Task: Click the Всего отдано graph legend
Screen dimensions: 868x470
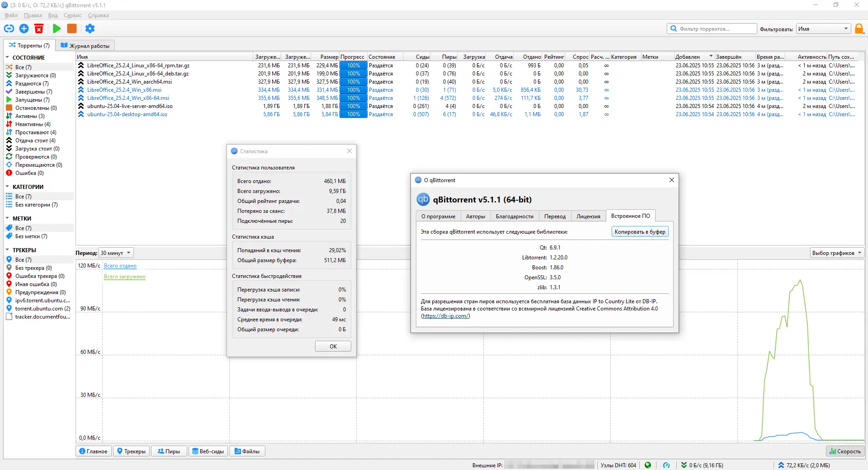Action: pos(120,266)
